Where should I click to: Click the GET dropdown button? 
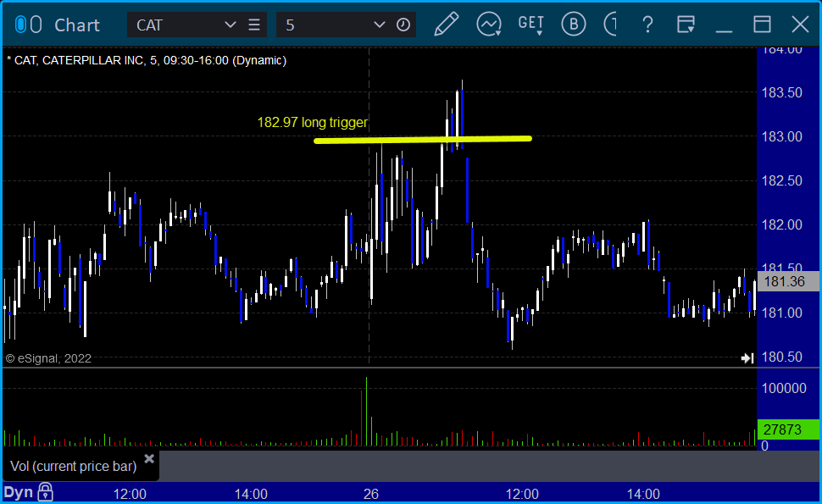[x=531, y=25]
